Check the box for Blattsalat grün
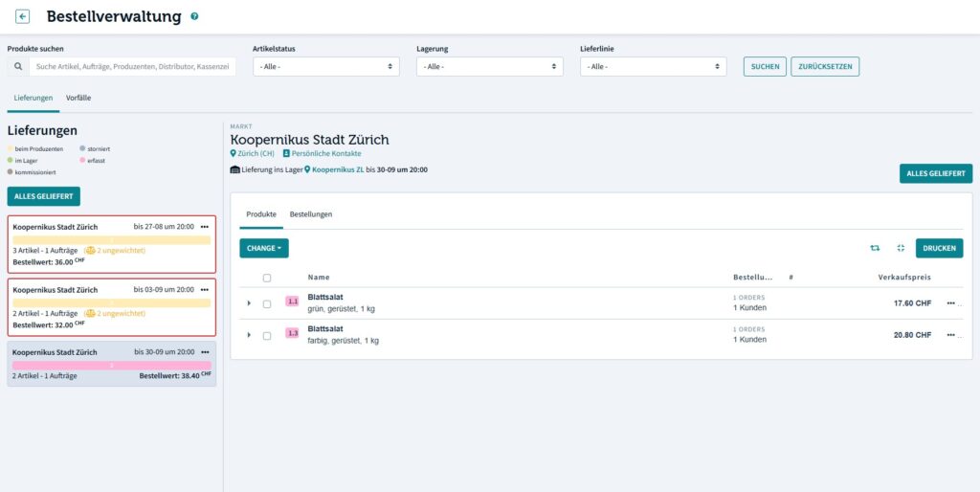980x492 pixels. [x=267, y=303]
